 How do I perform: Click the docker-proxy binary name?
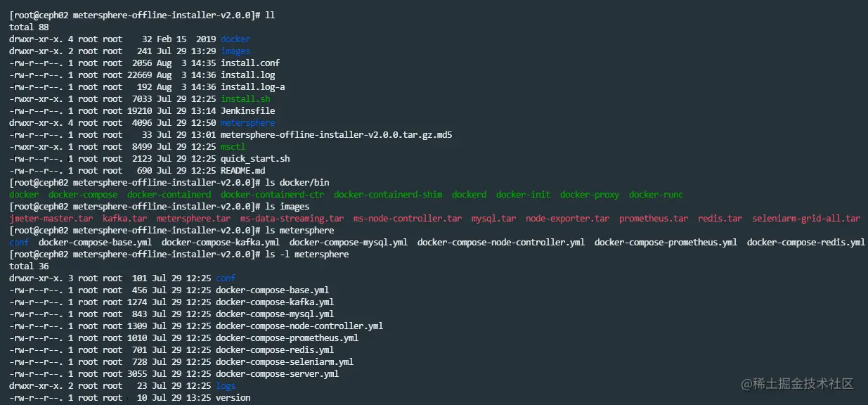(x=590, y=195)
